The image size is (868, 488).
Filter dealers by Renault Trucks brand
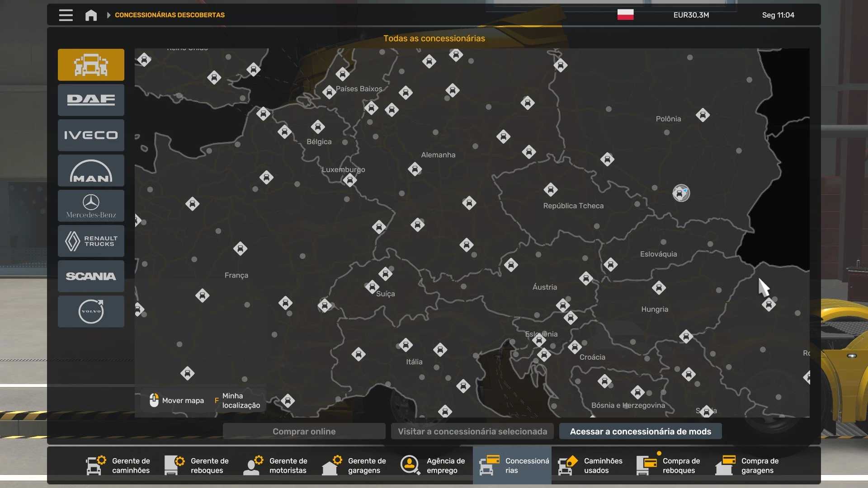(91, 241)
